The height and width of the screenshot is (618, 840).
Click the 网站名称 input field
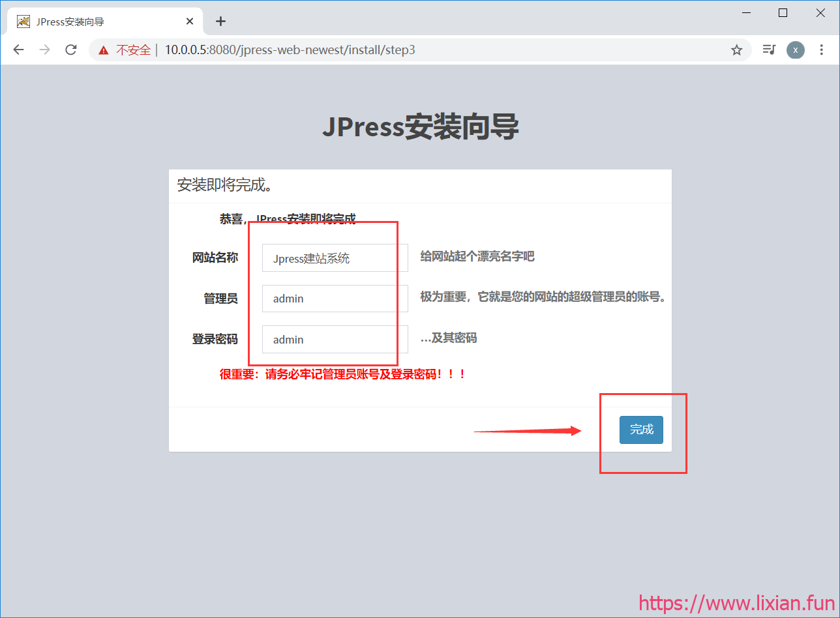click(x=335, y=258)
